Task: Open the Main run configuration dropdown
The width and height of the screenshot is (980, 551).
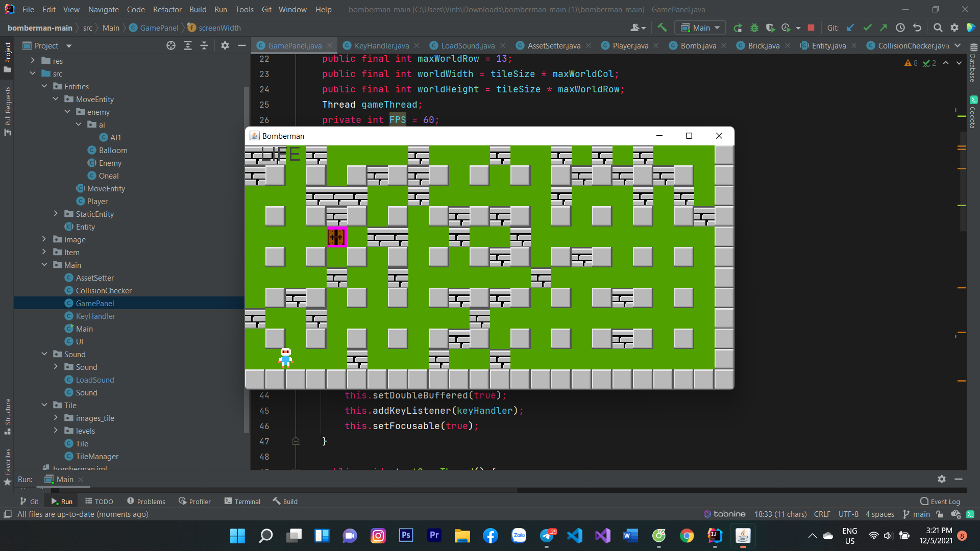Action: click(699, 28)
